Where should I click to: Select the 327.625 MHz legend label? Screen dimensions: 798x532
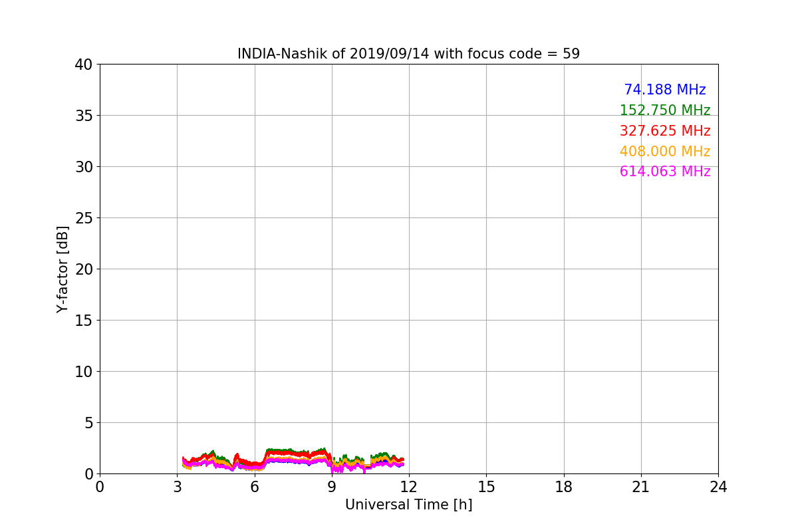(x=665, y=131)
